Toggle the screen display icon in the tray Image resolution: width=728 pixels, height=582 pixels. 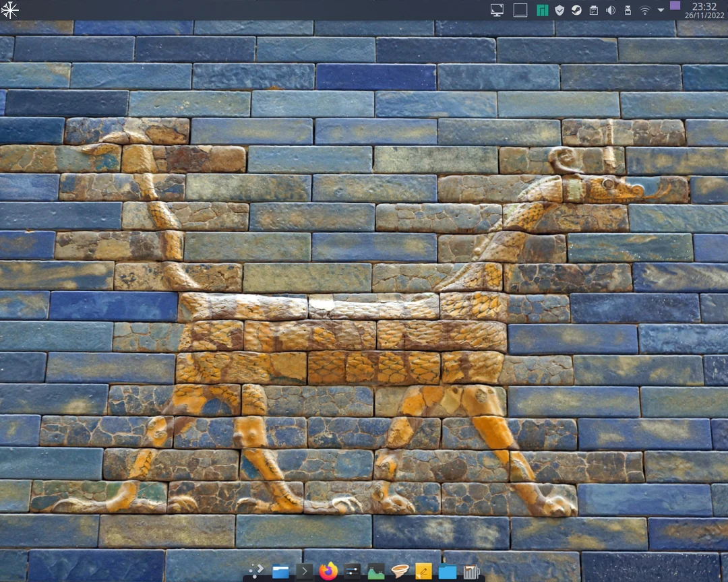pos(497,10)
